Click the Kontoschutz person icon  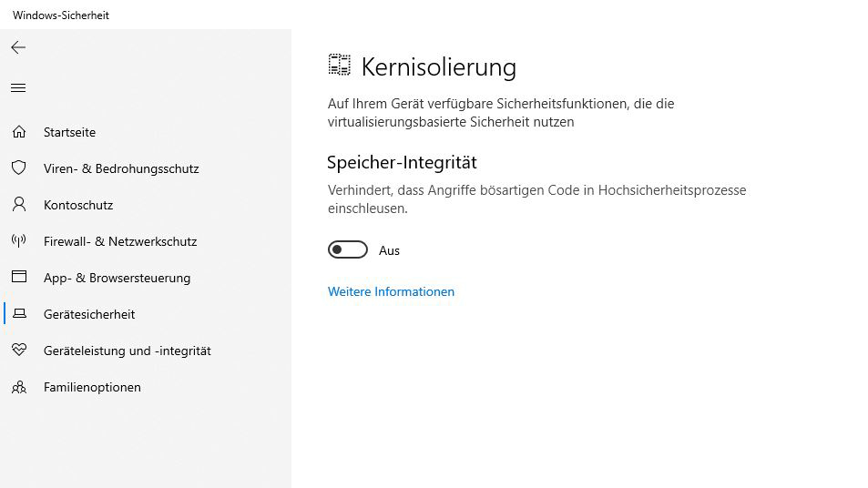[x=18, y=205]
